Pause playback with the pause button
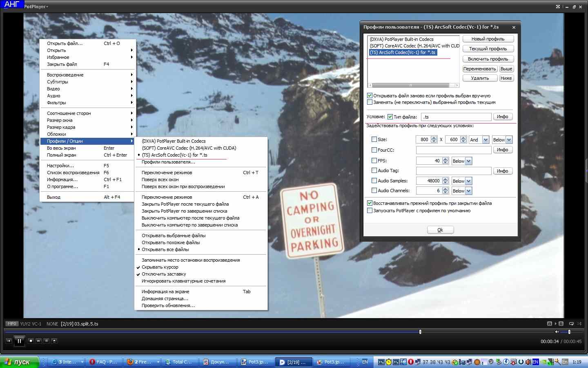The width and height of the screenshot is (588, 368). coord(19,341)
